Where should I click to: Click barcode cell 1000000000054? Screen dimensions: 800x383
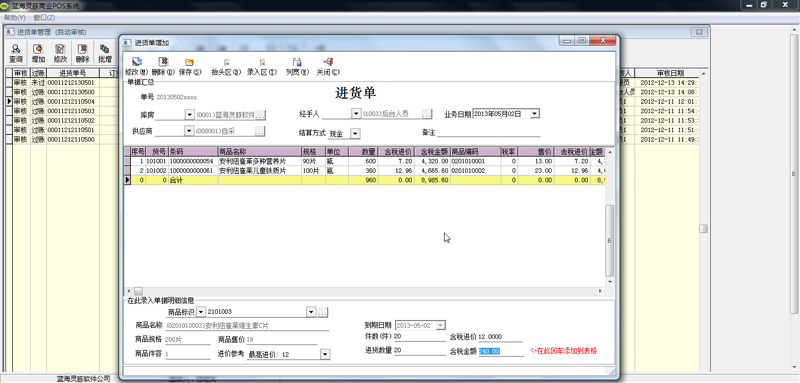pos(193,161)
